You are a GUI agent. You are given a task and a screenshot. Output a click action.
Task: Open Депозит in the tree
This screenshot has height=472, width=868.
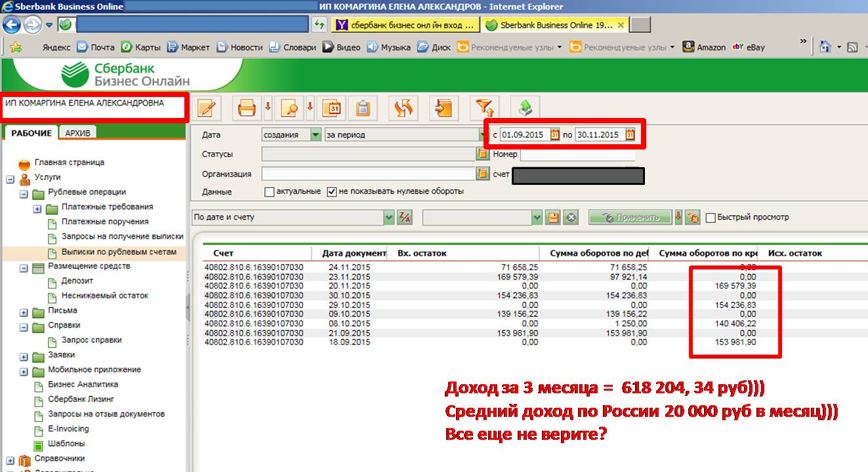tap(77, 281)
